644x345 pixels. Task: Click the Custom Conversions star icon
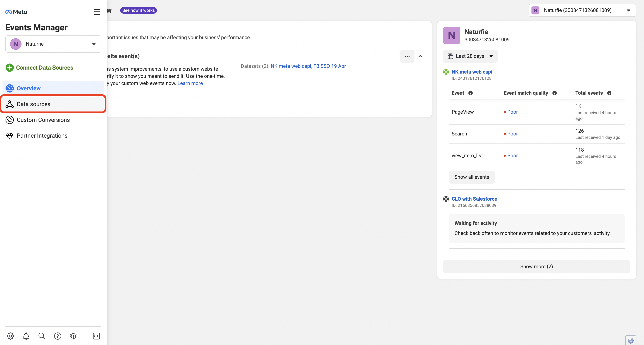pyautogui.click(x=9, y=120)
